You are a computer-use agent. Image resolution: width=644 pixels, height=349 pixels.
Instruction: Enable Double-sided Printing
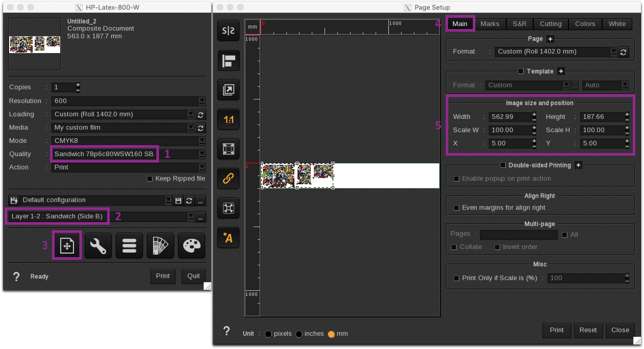tap(503, 165)
